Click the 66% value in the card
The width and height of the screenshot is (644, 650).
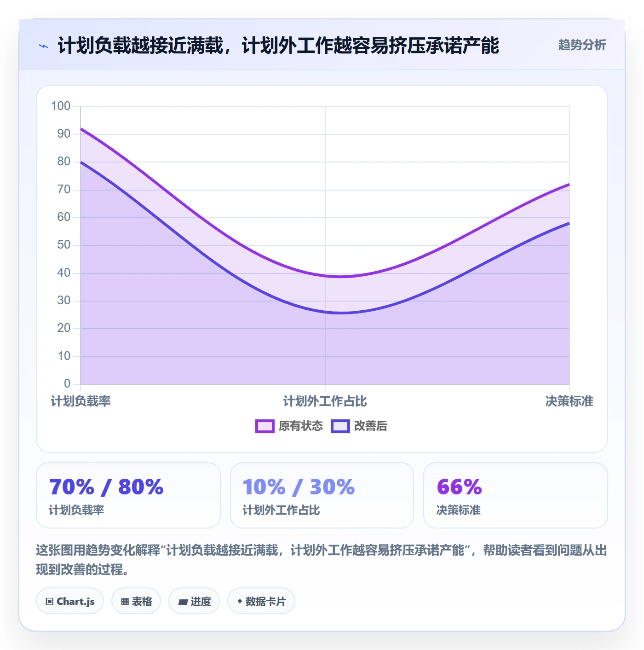tap(459, 487)
